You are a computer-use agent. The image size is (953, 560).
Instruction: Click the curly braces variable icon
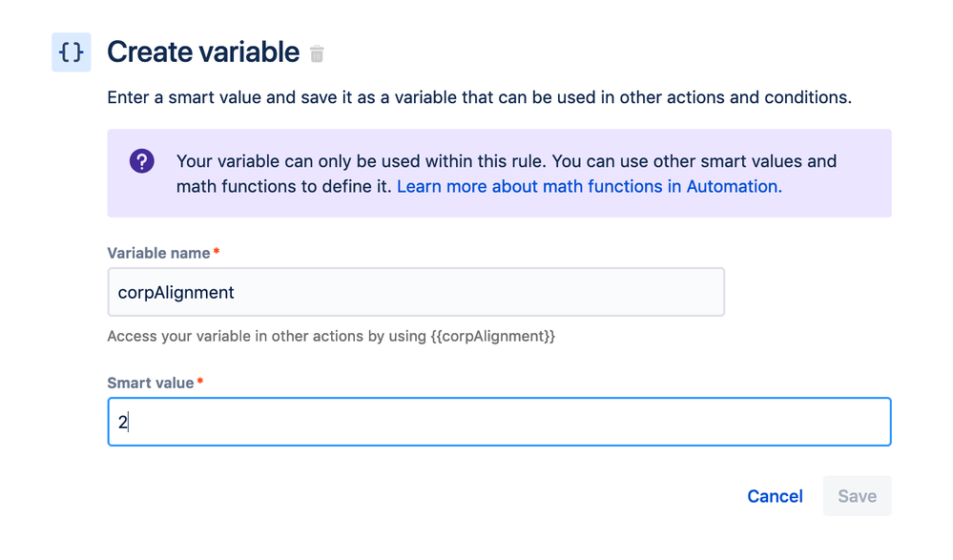pyautogui.click(x=72, y=52)
